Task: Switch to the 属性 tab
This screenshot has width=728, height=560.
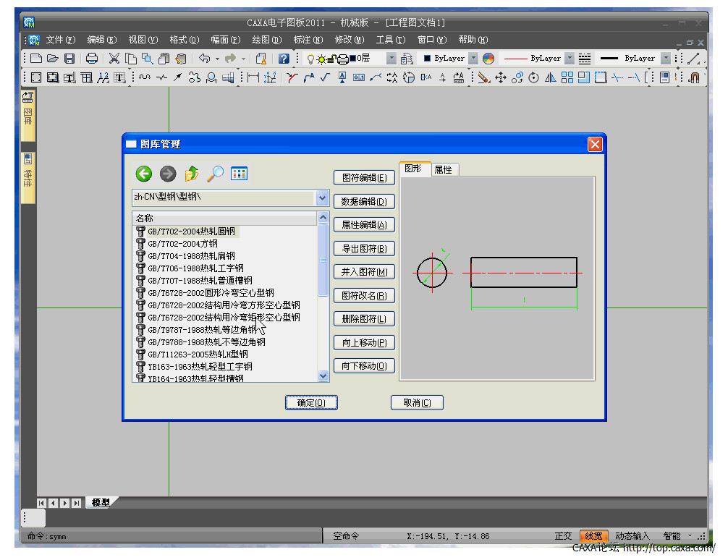Action: point(444,170)
